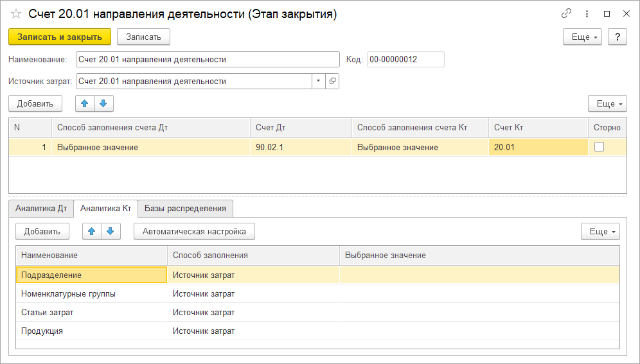Open the top Еще dropdown menu
The height and width of the screenshot is (364, 640).
click(582, 37)
